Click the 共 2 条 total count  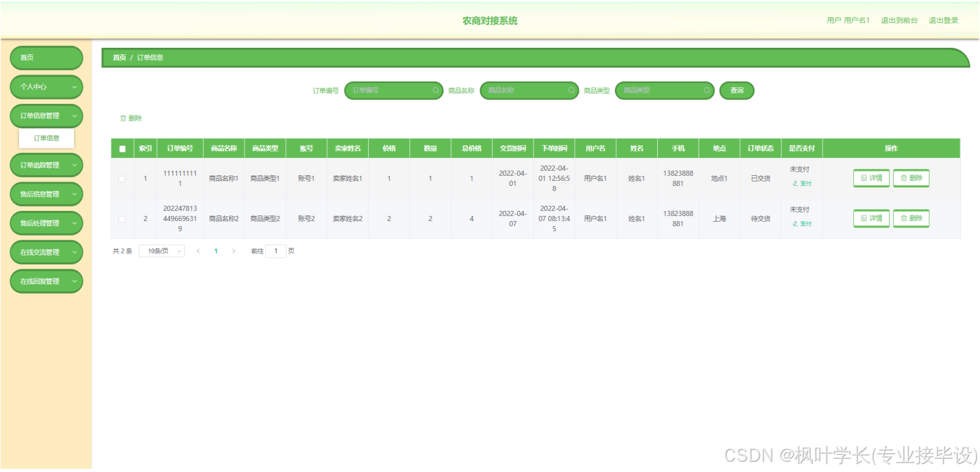[122, 251]
